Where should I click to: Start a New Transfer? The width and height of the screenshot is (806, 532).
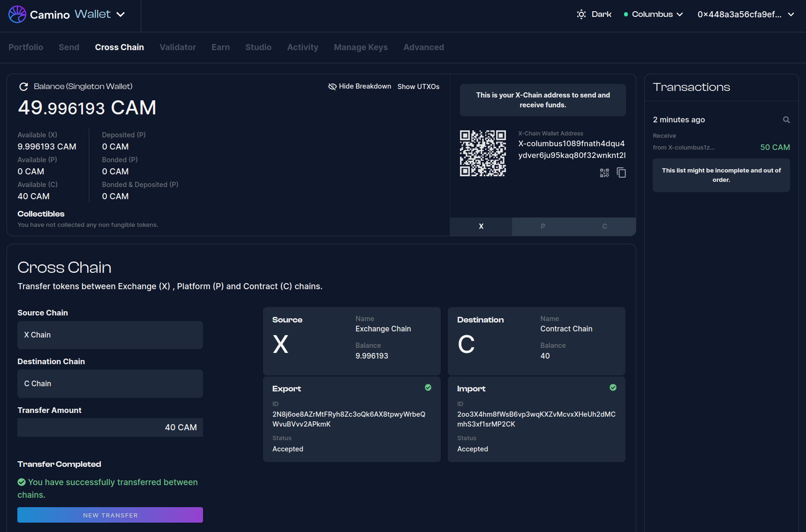coord(110,515)
